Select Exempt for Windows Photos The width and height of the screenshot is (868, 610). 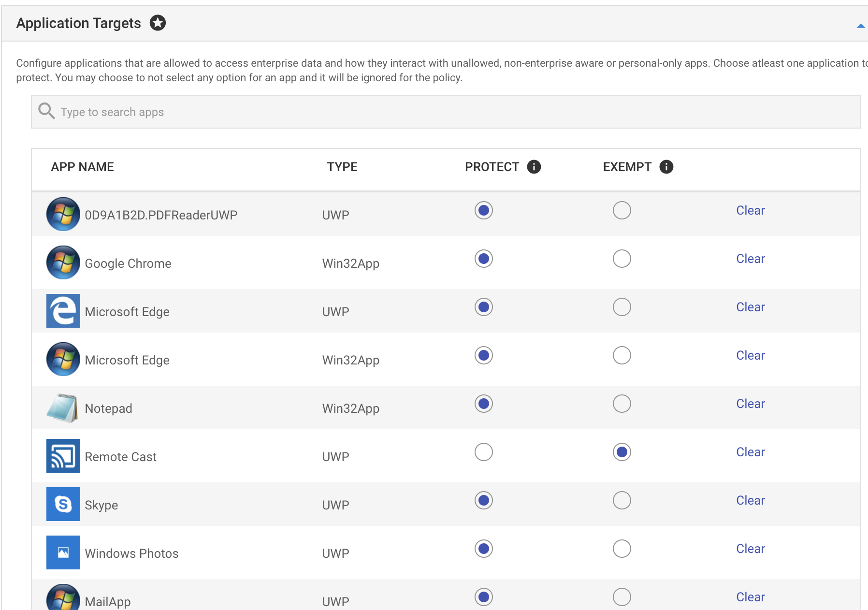tap(622, 549)
